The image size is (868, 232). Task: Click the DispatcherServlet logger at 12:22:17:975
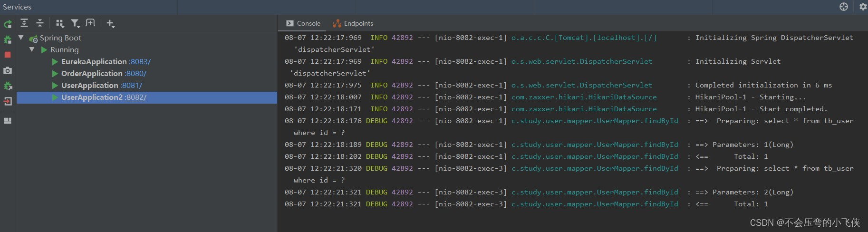coord(582,85)
